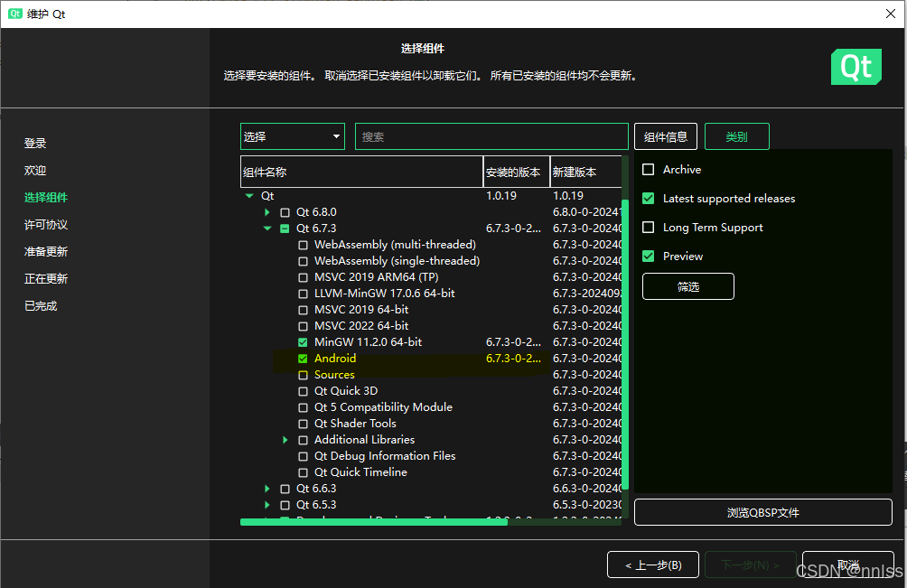This screenshot has width=907, height=588.
Task: Select 登录 in the sidebar
Action: [35, 143]
